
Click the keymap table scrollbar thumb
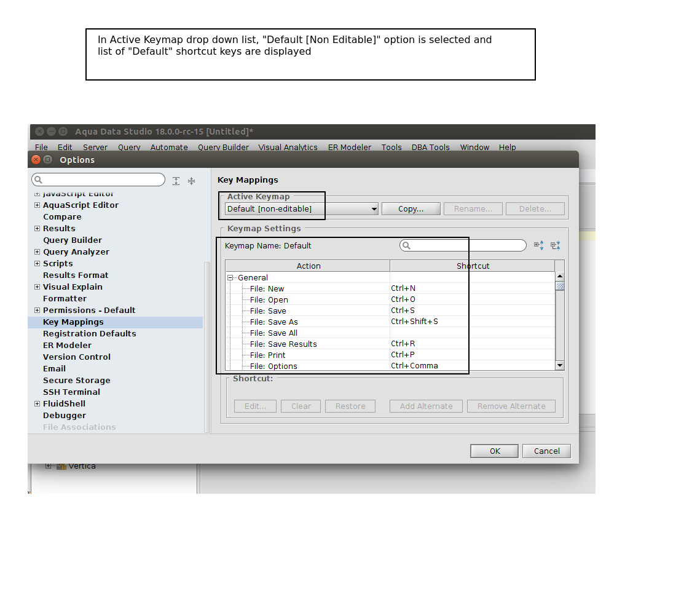[560, 286]
